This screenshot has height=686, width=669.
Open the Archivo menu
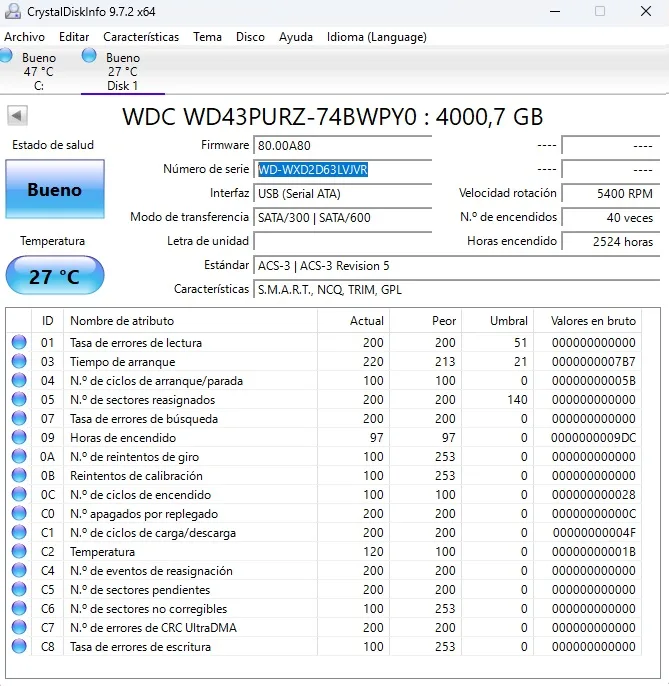25,37
